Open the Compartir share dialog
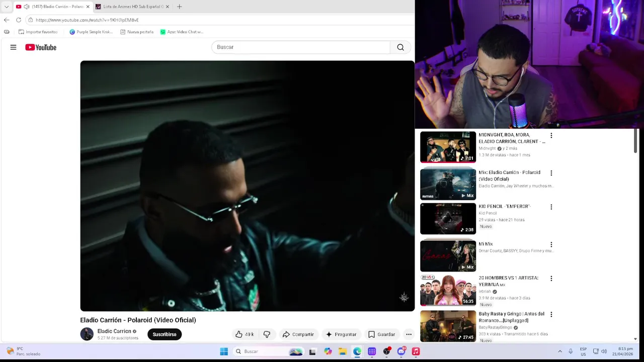The image size is (644, 362). pos(298,334)
